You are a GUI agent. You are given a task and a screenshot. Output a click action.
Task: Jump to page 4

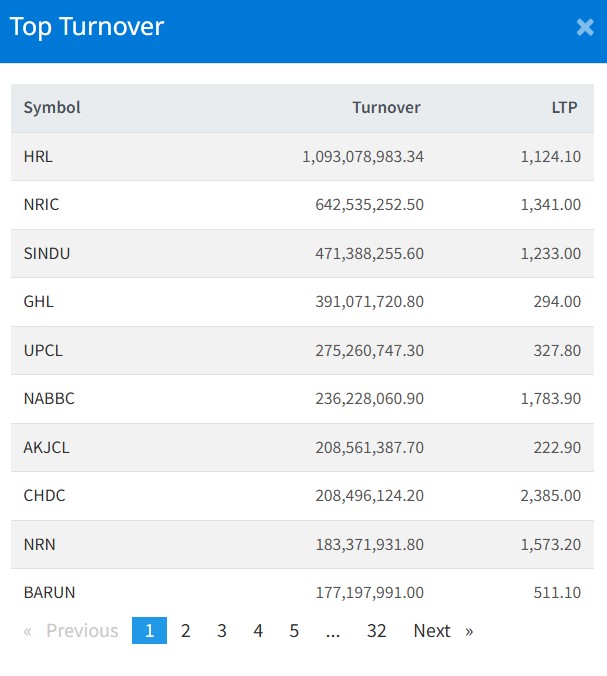pyautogui.click(x=258, y=631)
